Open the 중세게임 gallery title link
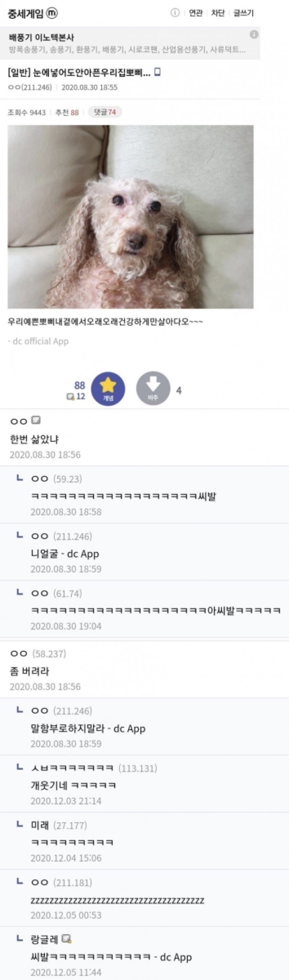Viewport: 289px width, 980px height. [x=26, y=13]
